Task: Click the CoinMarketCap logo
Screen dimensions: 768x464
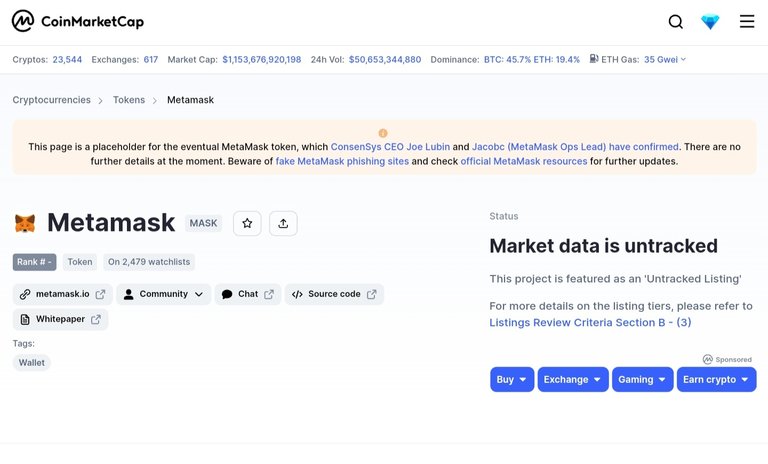Action: 77,22
